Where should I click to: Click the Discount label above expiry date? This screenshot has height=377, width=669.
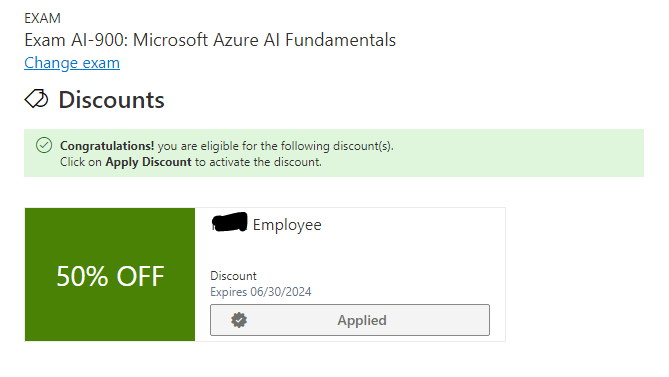coord(233,276)
